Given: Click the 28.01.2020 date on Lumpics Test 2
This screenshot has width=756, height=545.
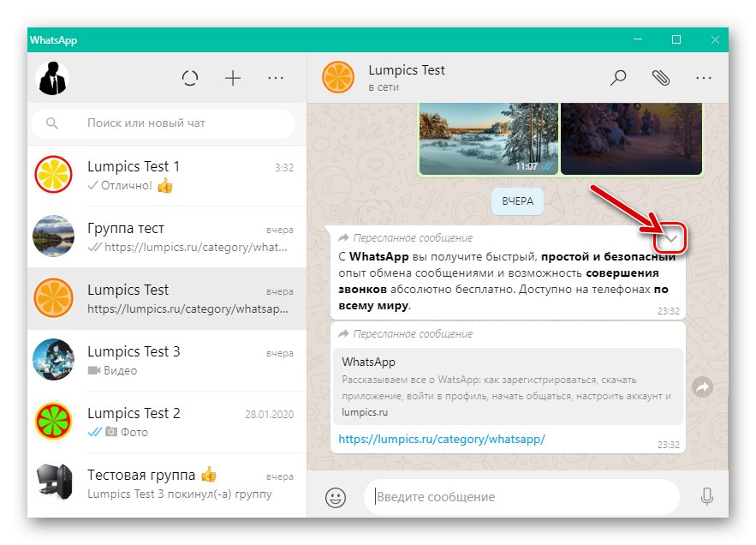Looking at the screenshot, I should [270, 415].
